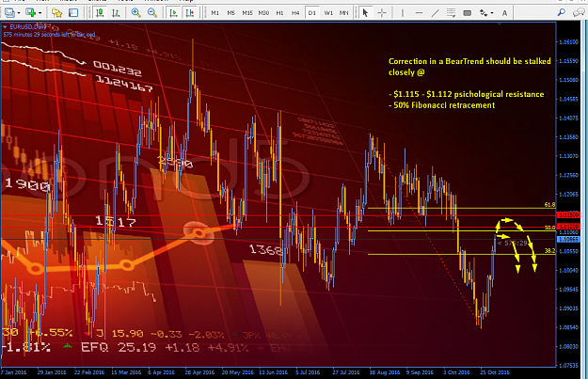Click the blue panel window icon beside Navigator
This screenshot has height=379, width=588.
73,13
